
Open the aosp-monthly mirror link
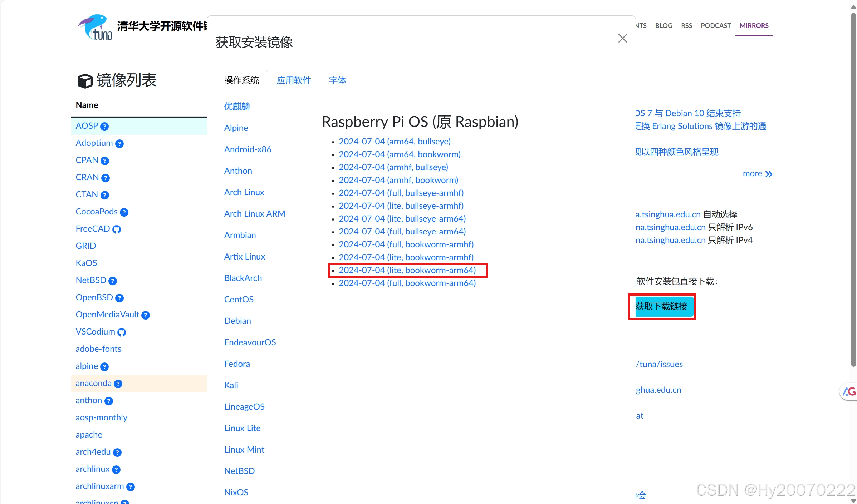[x=101, y=417]
